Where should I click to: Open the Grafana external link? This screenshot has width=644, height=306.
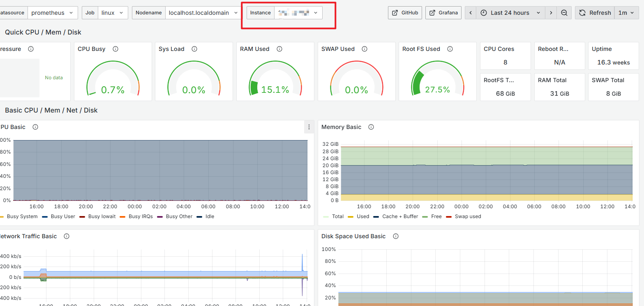tap(443, 13)
